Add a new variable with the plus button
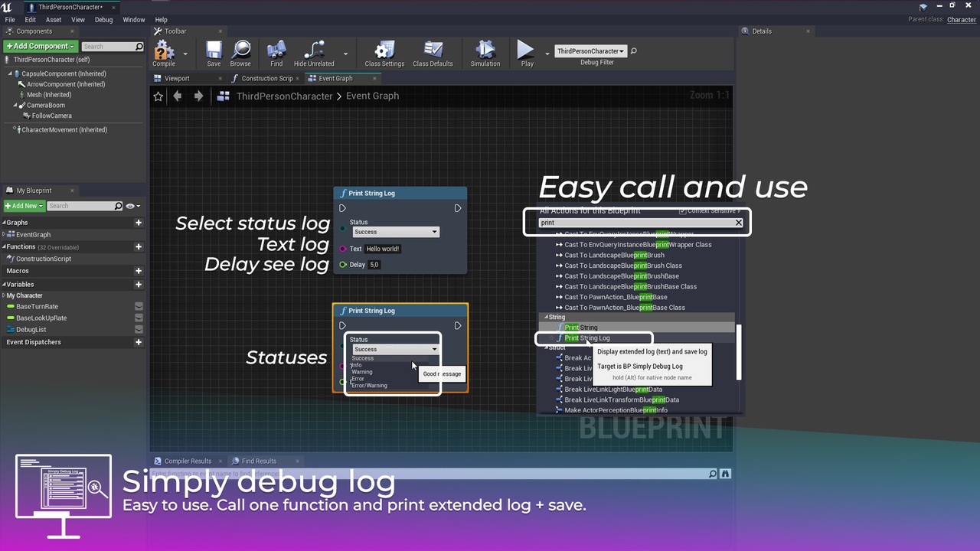The image size is (980, 551). pos(139,285)
